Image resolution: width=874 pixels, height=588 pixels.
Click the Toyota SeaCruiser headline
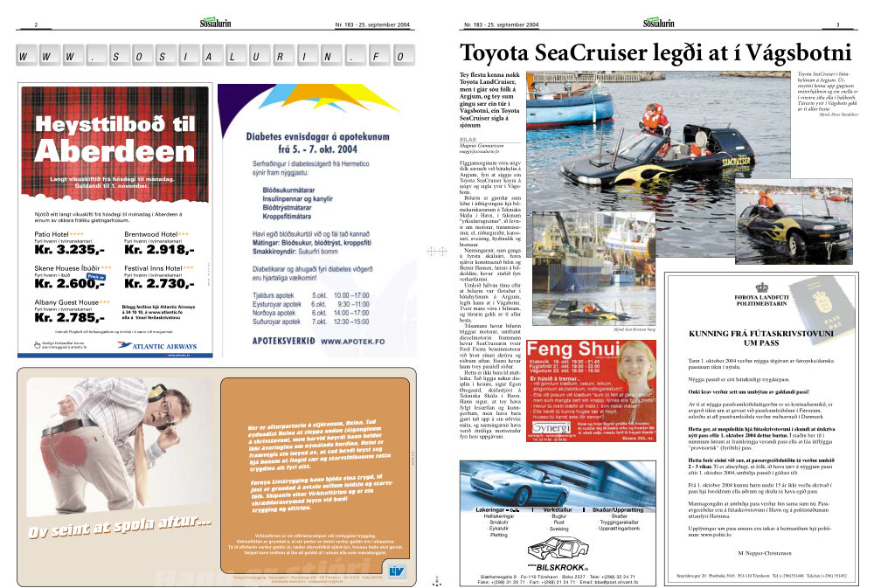pyautogui.click(x=655, y=53)
